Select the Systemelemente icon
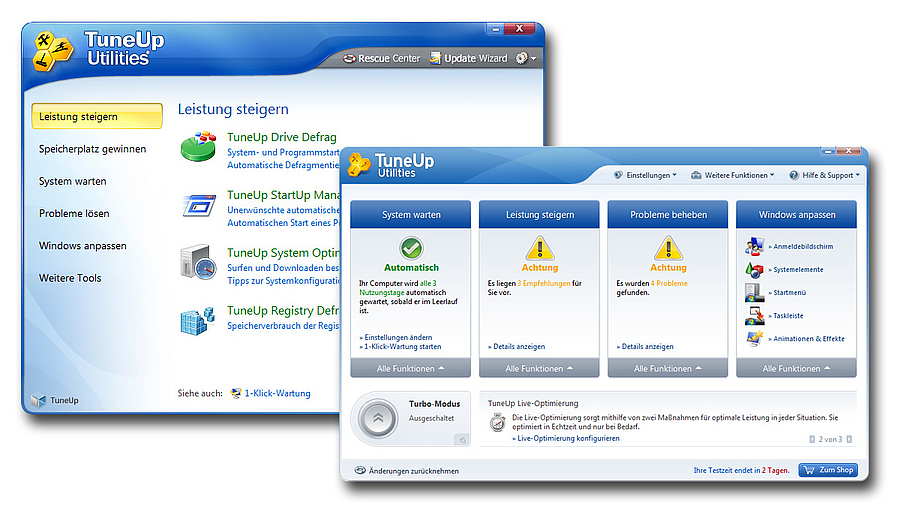This screenshot has width=900, height=509. point(755,269)
